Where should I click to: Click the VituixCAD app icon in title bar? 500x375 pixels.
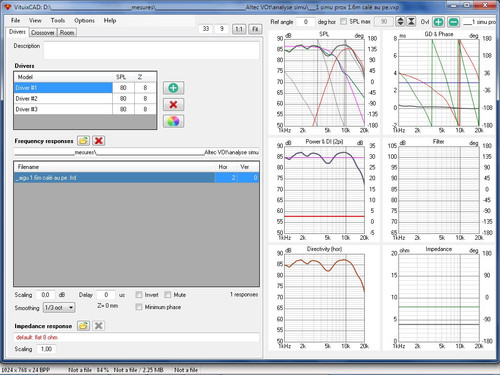pos(8,7)
